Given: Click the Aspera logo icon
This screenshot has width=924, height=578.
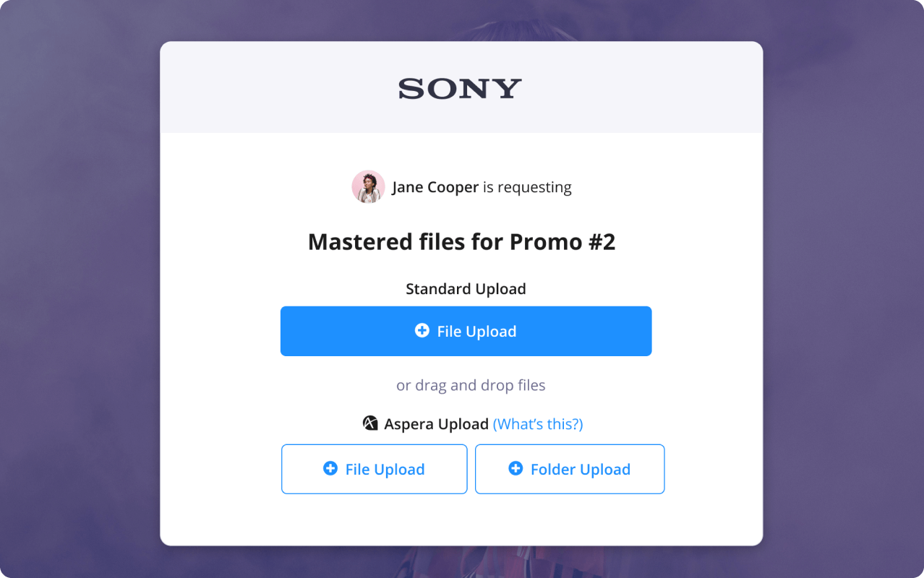Looking at the screenshot, I should click(370, 423).
